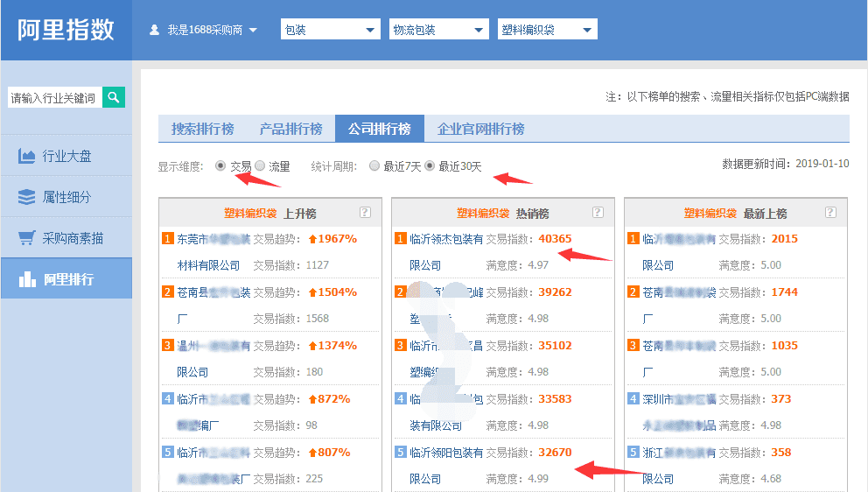Viewport: 868px width, 492px height.
Task: Click satisfaction score 4.68 in 最新上榜
Action: tap(771, 479)
